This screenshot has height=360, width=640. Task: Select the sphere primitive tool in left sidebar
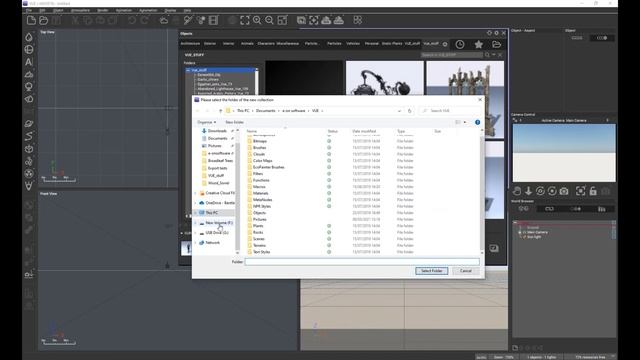coord(29,49)
